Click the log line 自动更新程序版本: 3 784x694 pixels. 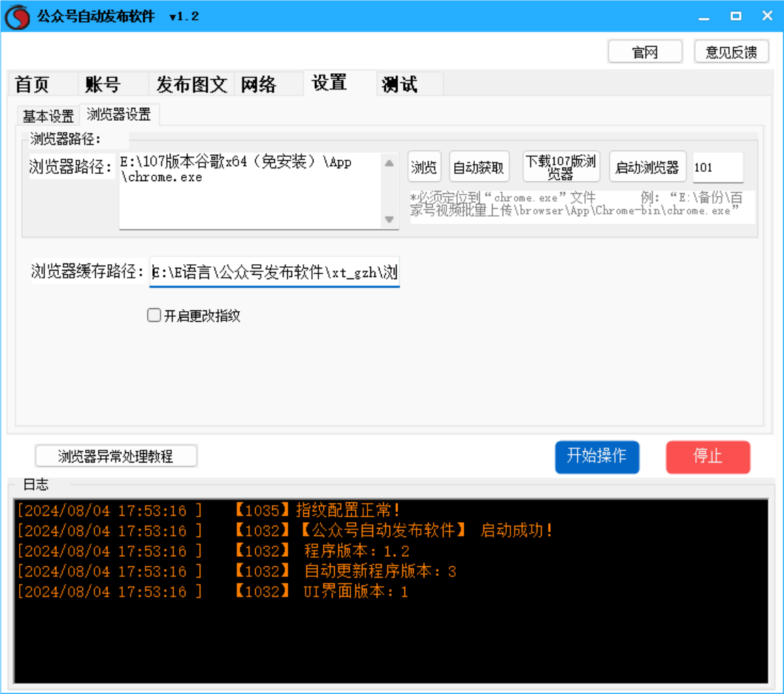(x=236, y=571)
